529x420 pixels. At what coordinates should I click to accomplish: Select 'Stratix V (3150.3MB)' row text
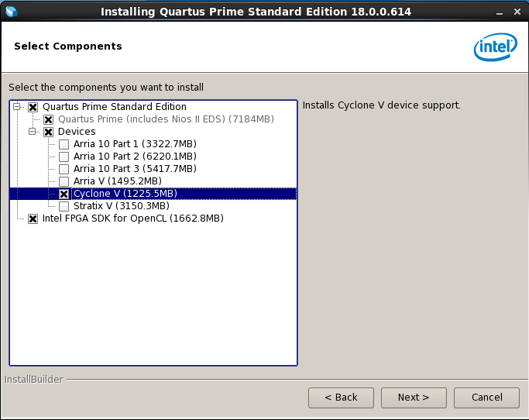(122, 206)
